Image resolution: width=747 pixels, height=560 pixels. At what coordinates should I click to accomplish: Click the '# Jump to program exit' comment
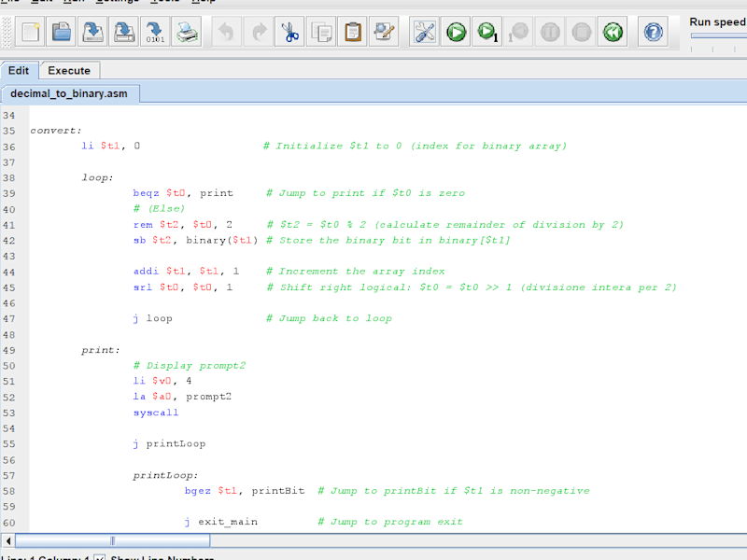click(x=390, y=522)
